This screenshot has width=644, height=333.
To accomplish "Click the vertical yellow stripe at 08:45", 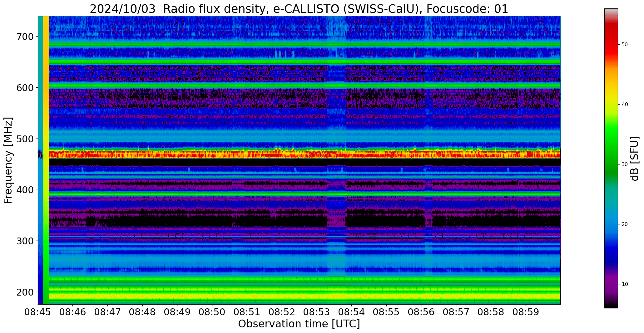I will coord(46,160).
